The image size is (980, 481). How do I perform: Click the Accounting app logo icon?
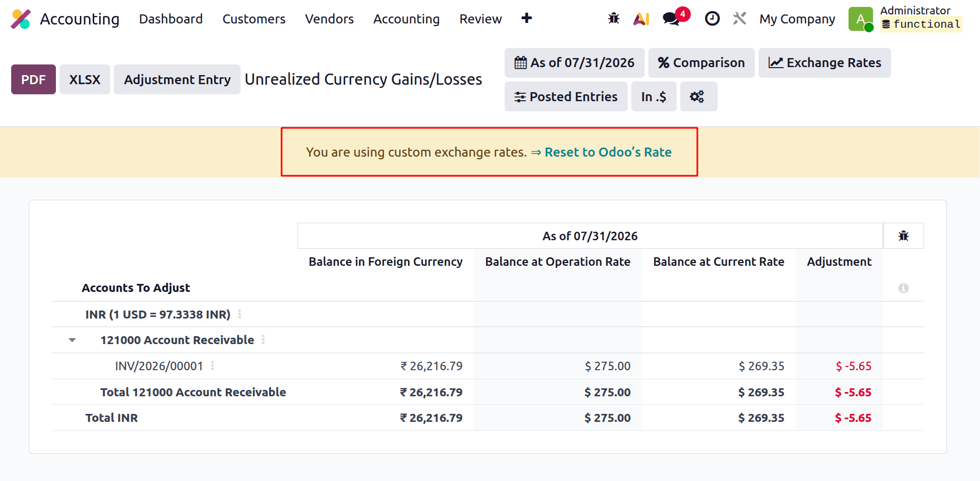[x=21, y=19]
